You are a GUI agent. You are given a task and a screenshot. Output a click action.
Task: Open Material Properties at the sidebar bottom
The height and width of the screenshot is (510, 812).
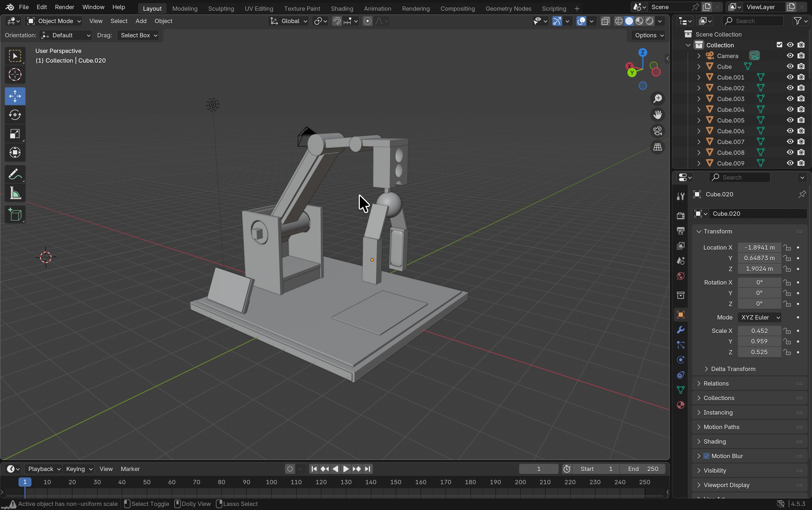tap(680, 405)
